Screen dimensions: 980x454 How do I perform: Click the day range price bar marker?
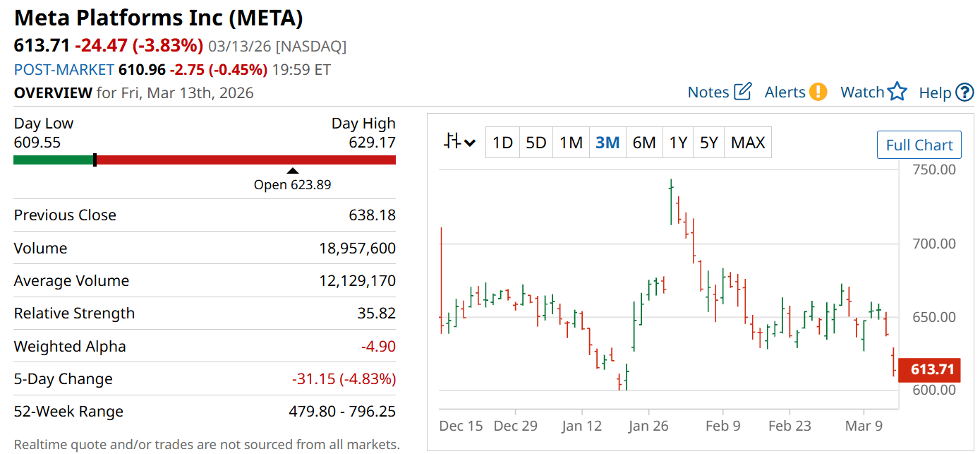pos(95,160)
